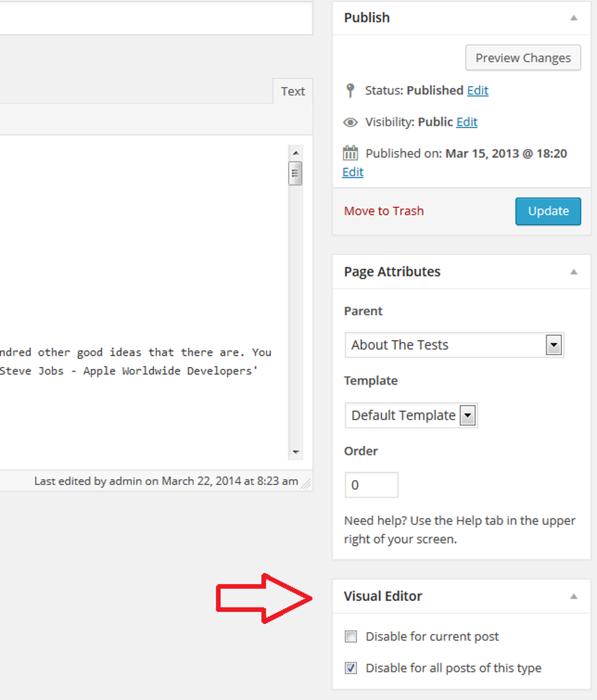Click the Order label
The width and height of the screenshot is (597, 700).
361,451
